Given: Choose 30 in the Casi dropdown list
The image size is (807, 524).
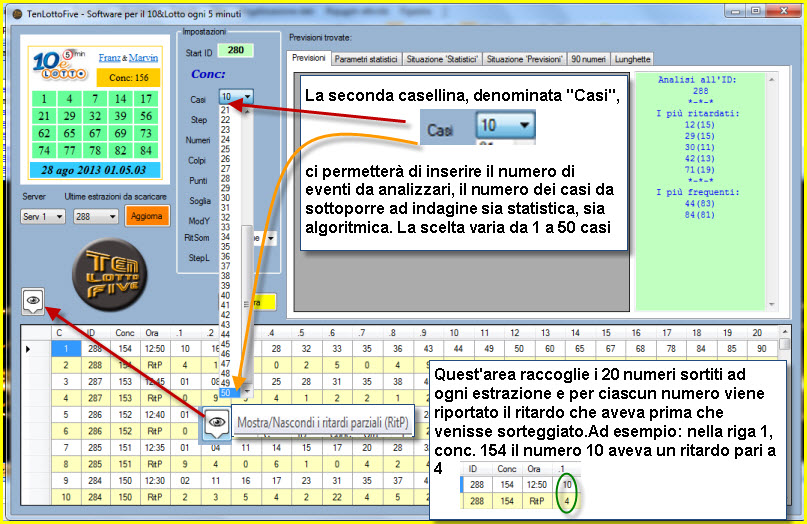Looking at the screenshot, I should [x=225, y=198].
